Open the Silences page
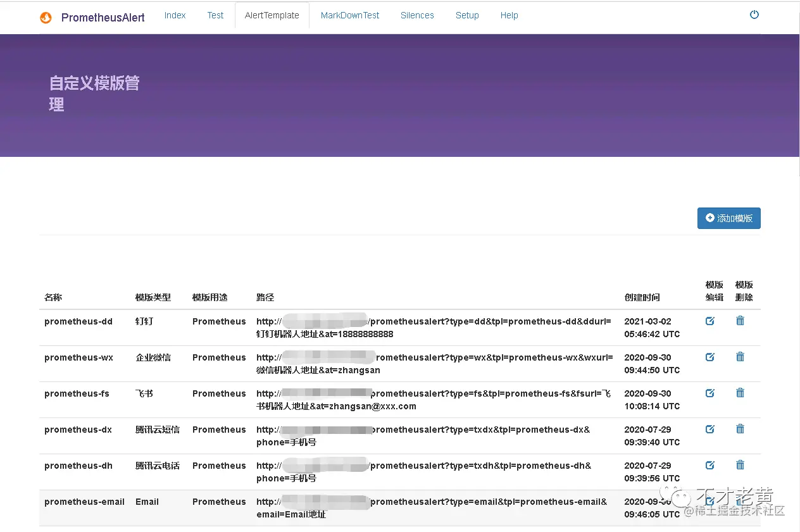The height and width of the screenshot is (532, 800). click(x=417, y=15)
